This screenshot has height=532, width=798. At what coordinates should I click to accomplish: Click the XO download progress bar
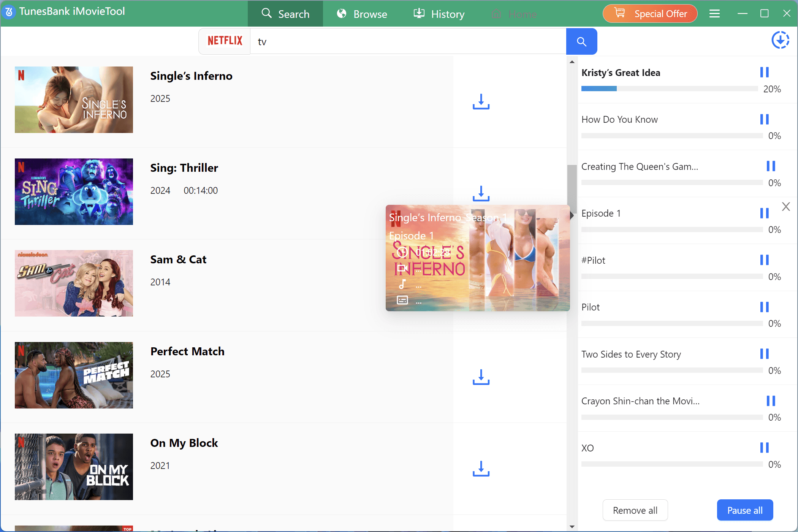(x=672, y=464)
